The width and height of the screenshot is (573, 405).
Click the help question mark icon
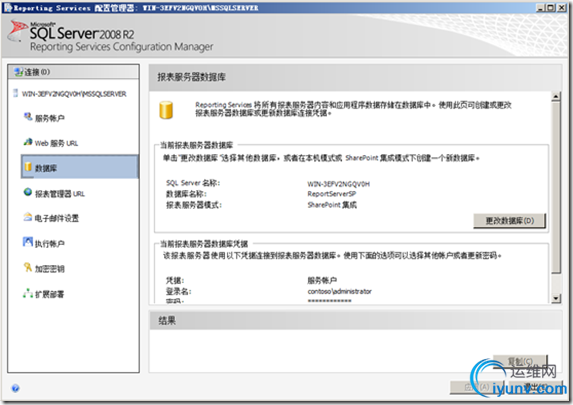tap(15, 388)
